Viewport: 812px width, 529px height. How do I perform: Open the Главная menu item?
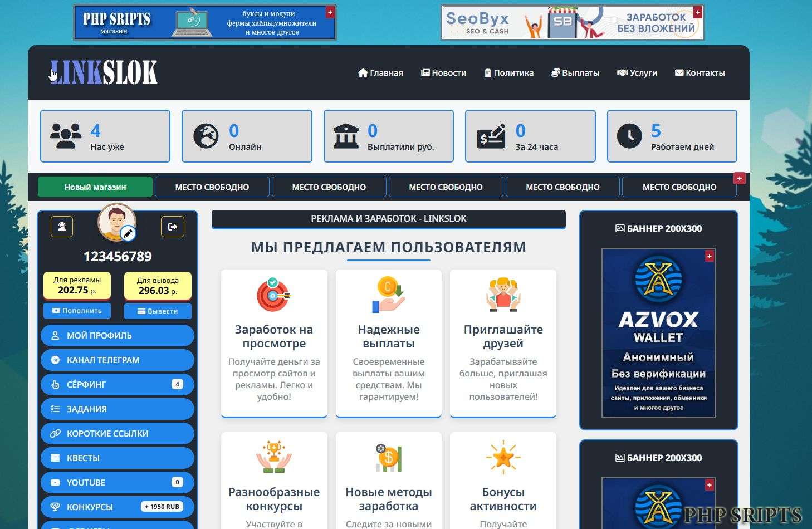coord(380,73)
